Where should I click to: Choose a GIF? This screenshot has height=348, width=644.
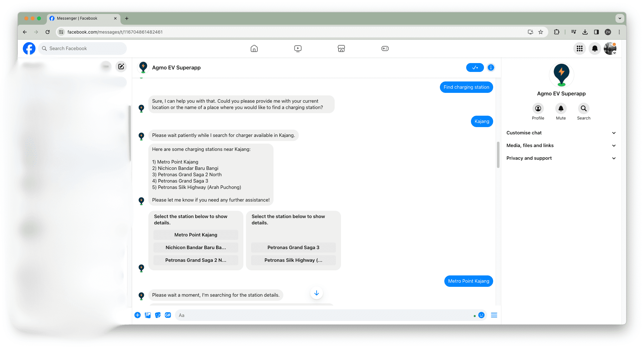click(x=168, y=315)
